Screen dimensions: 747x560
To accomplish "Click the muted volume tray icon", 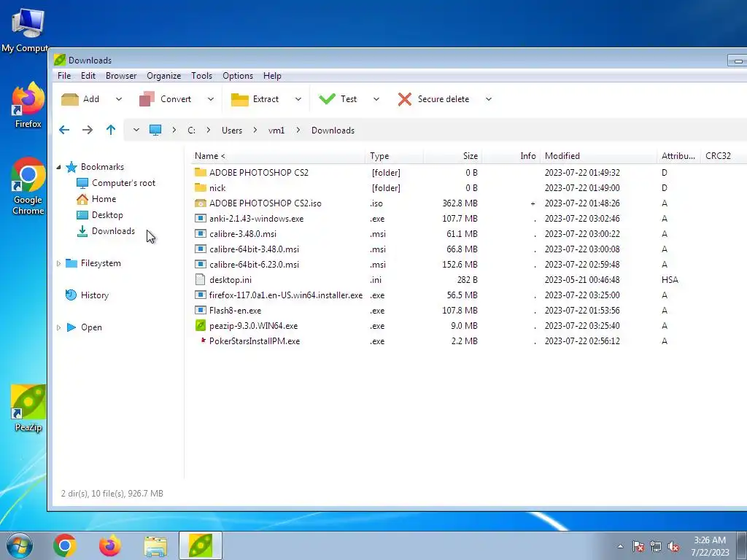I will point(673,546).
